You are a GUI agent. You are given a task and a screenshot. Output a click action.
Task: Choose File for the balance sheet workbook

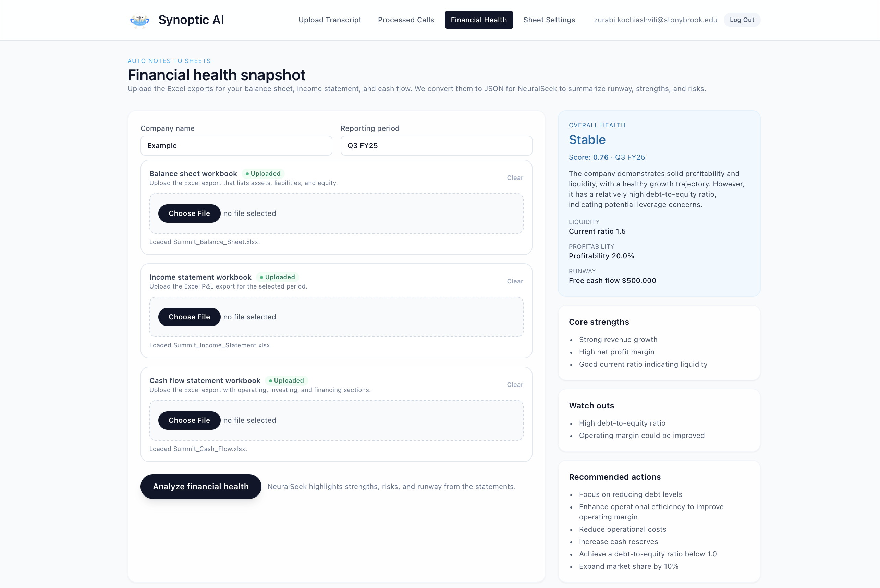pyautogui.click(x=189, y=213)
